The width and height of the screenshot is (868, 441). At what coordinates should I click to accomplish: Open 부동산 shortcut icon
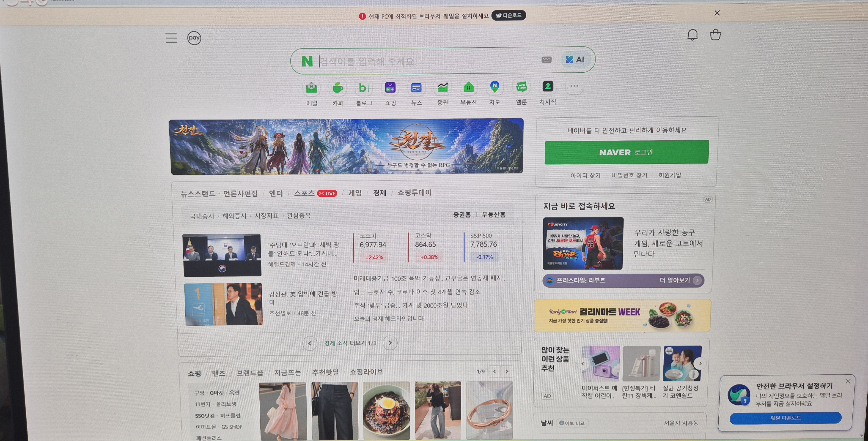[468, 87]
